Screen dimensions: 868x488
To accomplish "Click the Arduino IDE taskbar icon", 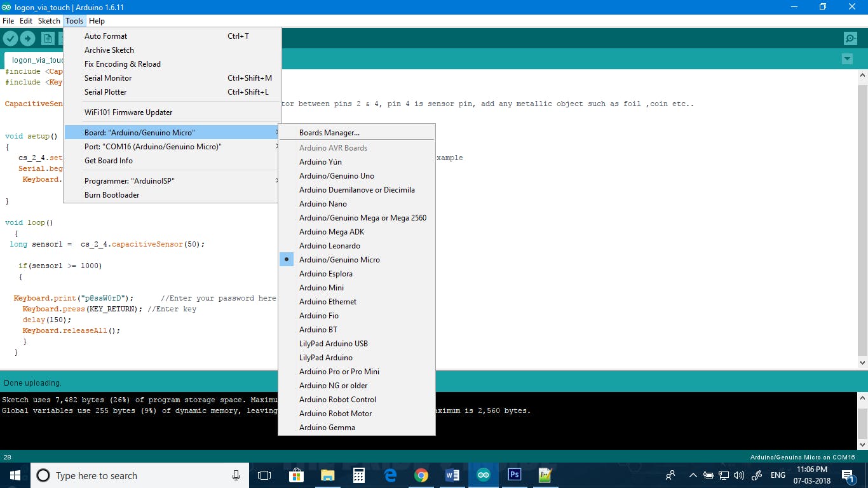I will pyautogui.click(x=484, y=475).
